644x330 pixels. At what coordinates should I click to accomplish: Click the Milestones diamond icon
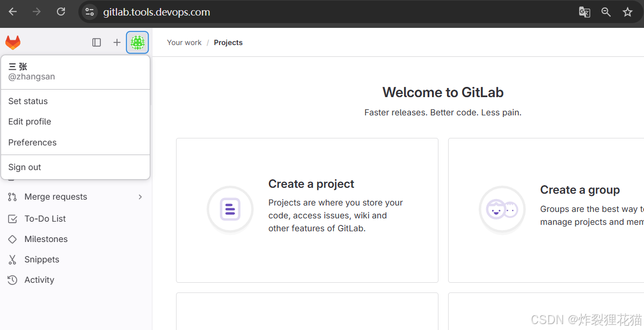12,239
